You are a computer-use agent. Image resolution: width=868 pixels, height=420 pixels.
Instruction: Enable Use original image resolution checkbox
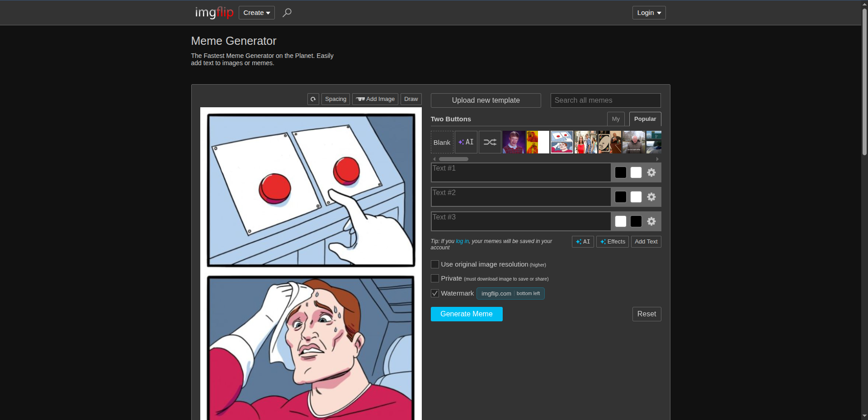pyautogui.click(x=435, y=264)
